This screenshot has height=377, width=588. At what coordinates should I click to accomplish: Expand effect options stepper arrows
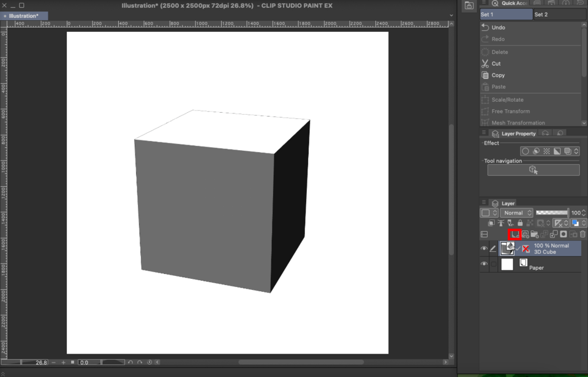tap(576, 151)
